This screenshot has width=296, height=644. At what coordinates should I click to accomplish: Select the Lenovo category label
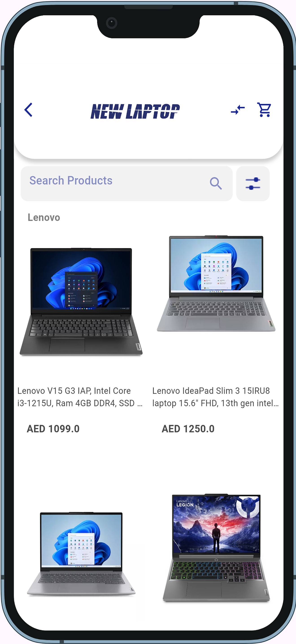[44, 218]
